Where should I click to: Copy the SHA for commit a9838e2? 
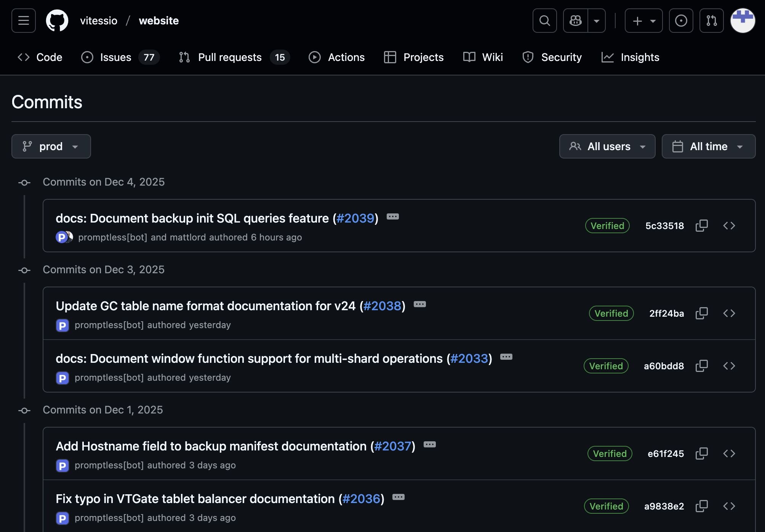tap(701, 506)
